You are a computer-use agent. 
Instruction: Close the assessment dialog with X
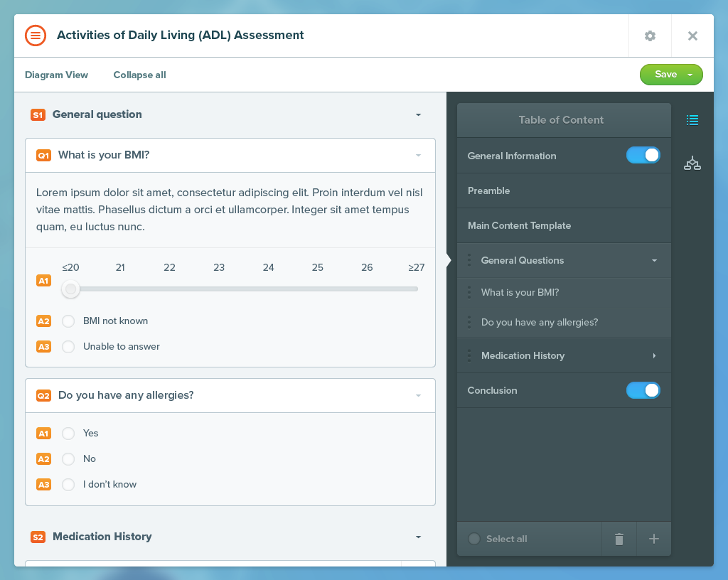[692, 36]
